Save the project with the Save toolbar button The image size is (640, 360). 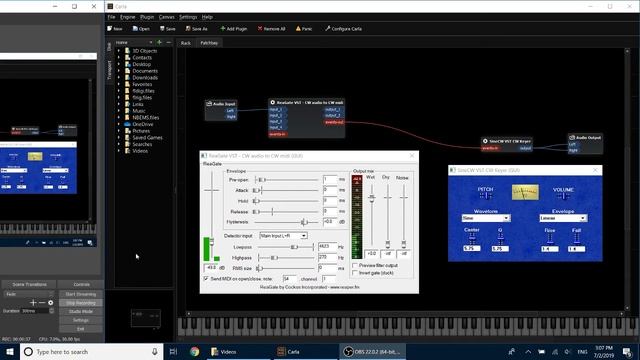click(168, 29)
